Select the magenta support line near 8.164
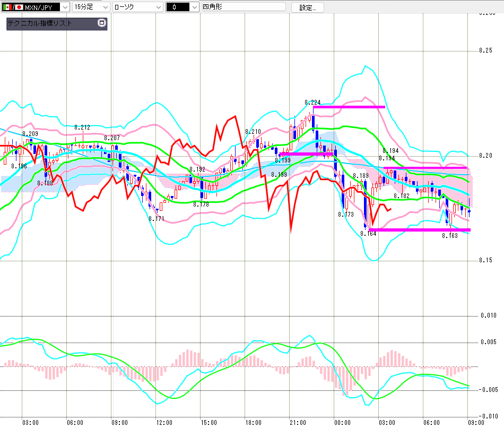504x427 pixels. [419, 230]
